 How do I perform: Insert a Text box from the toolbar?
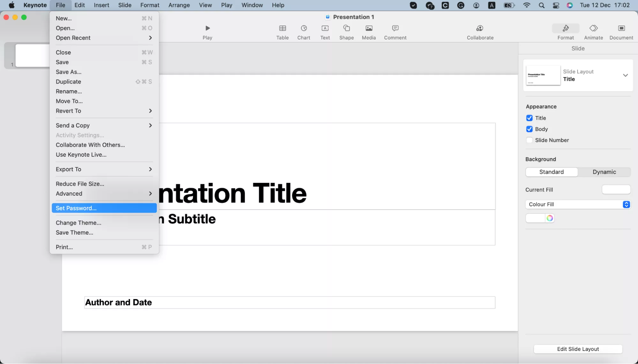[x=325, y=32]
